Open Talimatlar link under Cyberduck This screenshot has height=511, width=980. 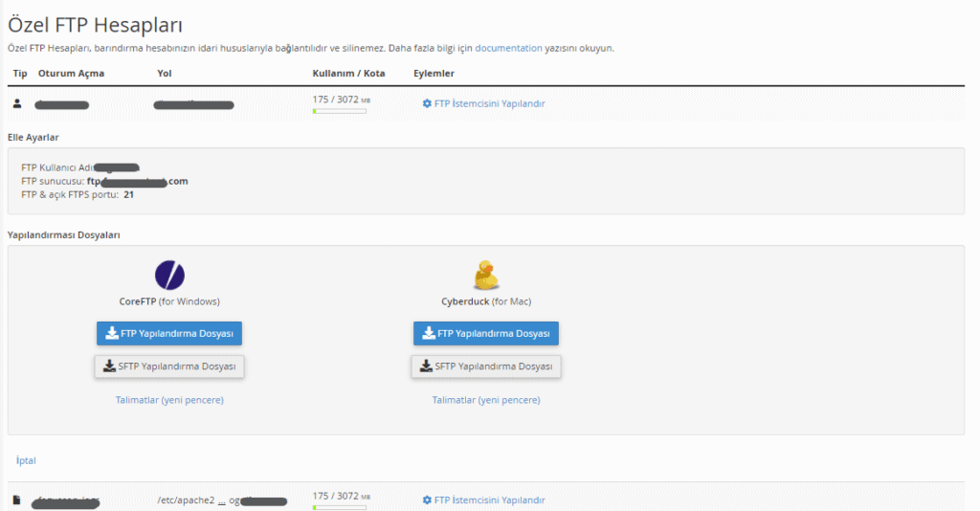pyautogui.click(x=485, y=400)
